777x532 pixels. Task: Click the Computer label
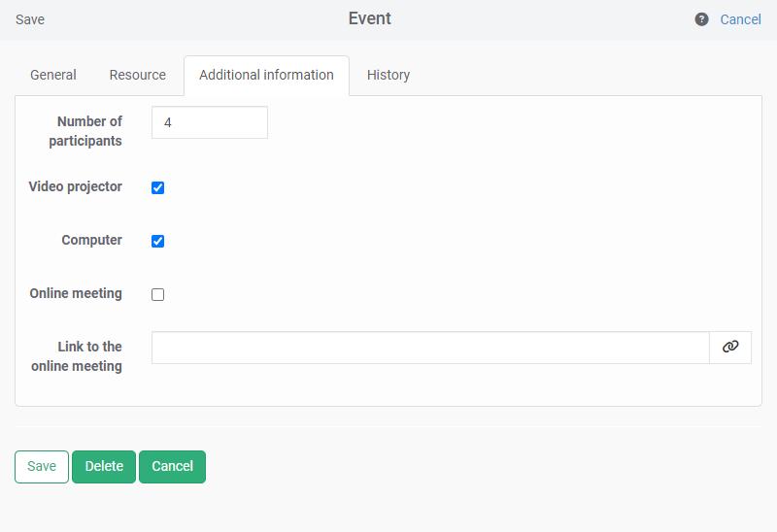click(91, 240)
